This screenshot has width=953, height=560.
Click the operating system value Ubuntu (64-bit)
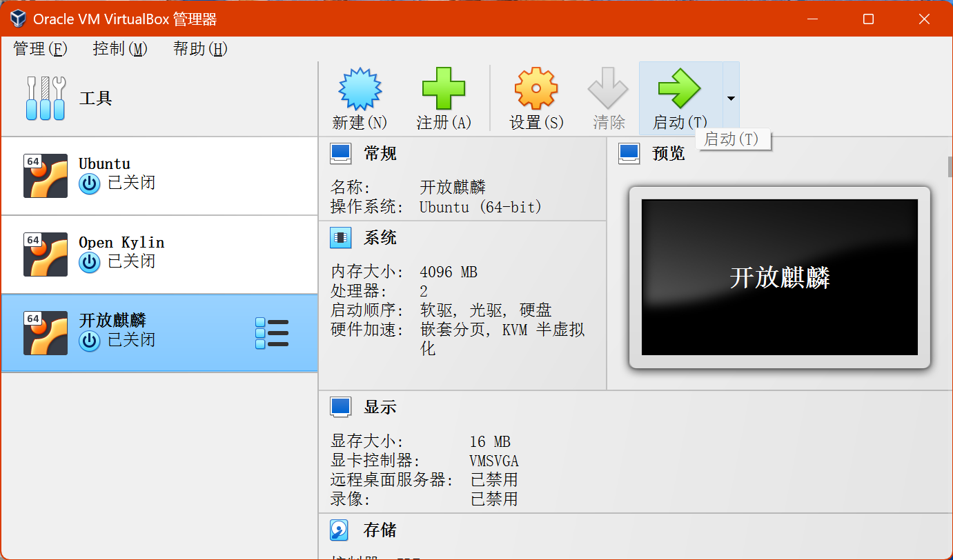coord(481,207)
